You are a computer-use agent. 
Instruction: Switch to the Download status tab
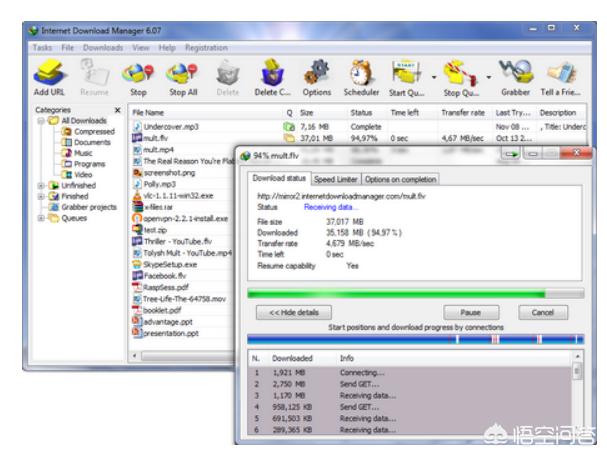point(279,178)
